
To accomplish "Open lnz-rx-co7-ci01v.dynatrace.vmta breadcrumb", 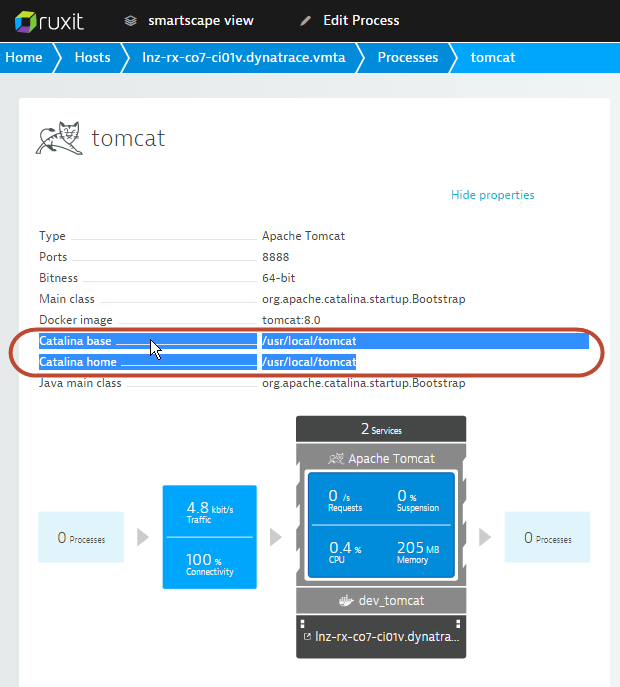I will 244,57.
